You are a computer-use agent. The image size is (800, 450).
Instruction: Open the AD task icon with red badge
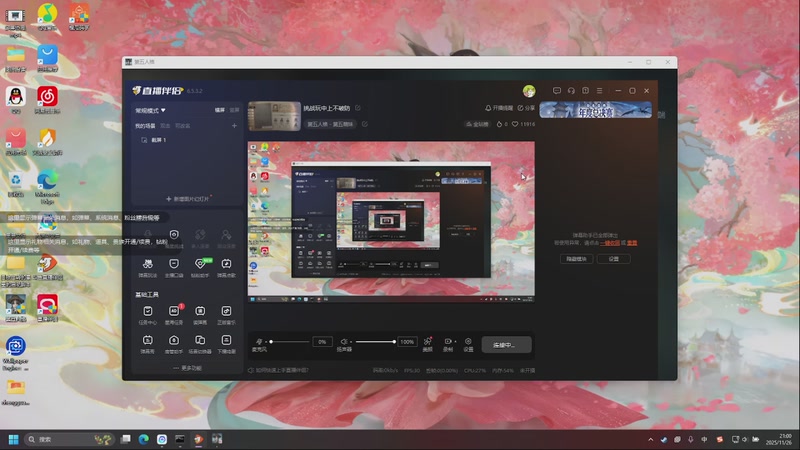[174, 315]
